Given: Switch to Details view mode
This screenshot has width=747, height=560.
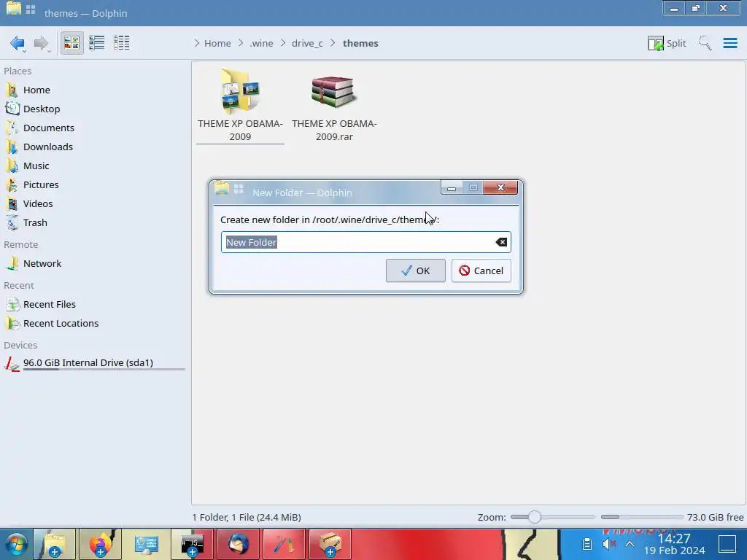Looking at the screenshot, I should 122,43.
